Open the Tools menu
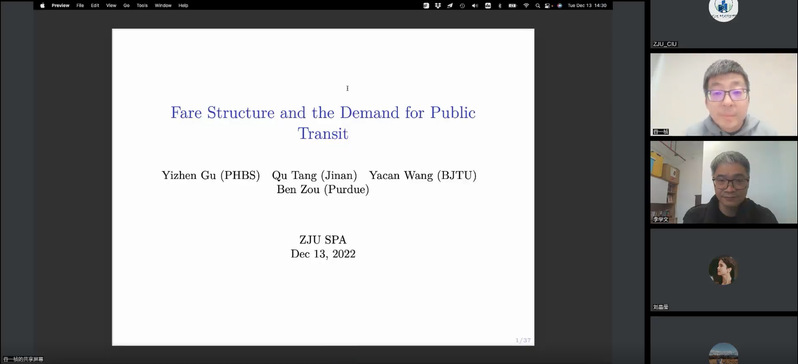The width and height of the screenshot is (798, 364). click(x=141, y=5)
